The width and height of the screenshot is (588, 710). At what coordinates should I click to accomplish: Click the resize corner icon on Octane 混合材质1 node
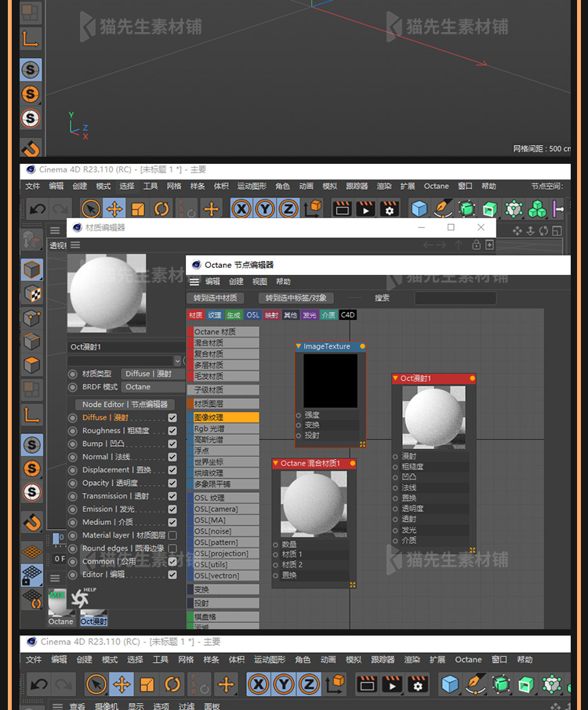click(x=353, y=585)
